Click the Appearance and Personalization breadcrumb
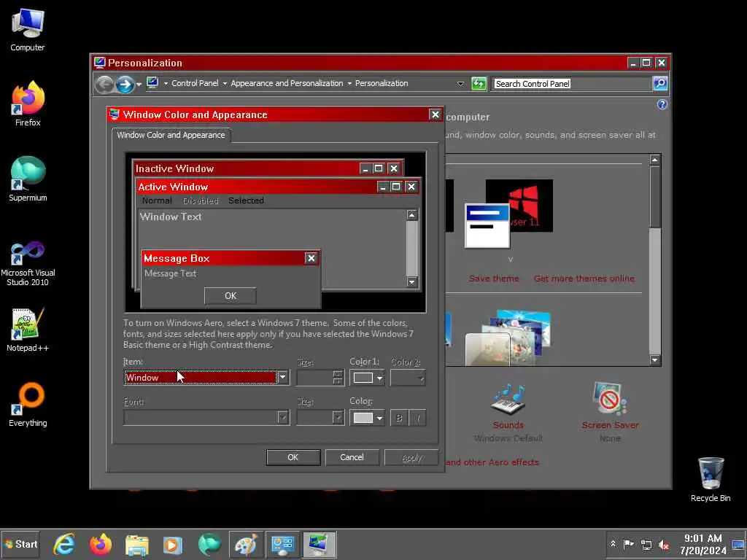This screenshot has height=560, width=747. point(287,83)
